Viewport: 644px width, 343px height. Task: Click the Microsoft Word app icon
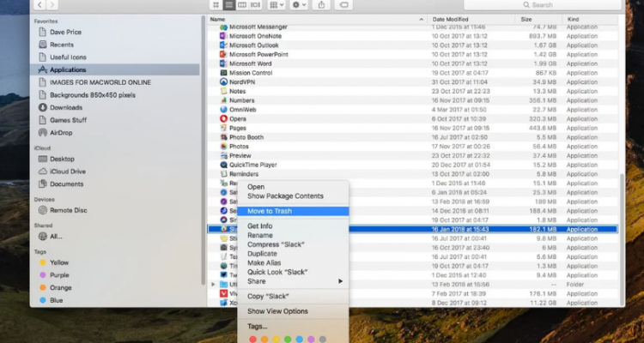[x=223, y=63]
